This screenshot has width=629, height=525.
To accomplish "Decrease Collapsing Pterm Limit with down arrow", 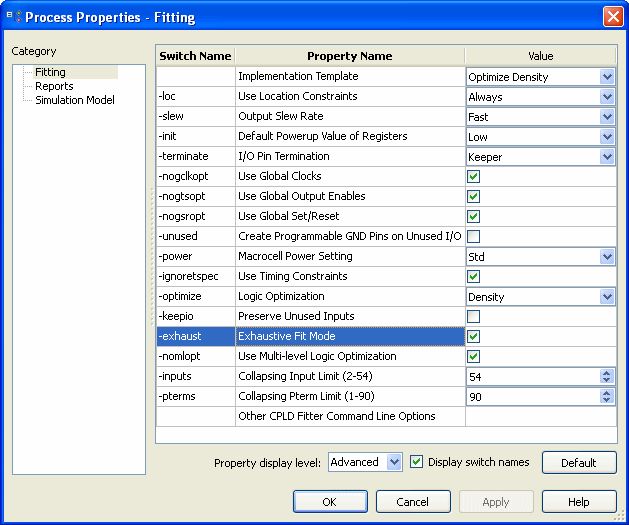I will (x=606, y=400).
